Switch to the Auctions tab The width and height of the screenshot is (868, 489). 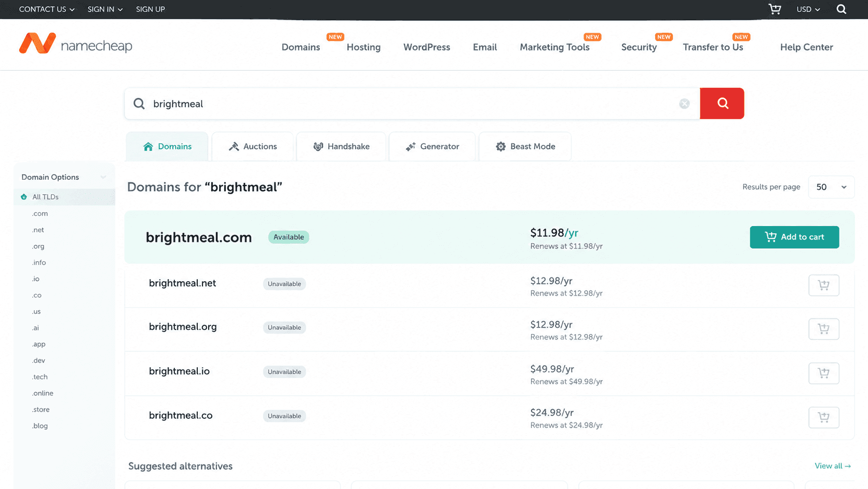(253, 147)
